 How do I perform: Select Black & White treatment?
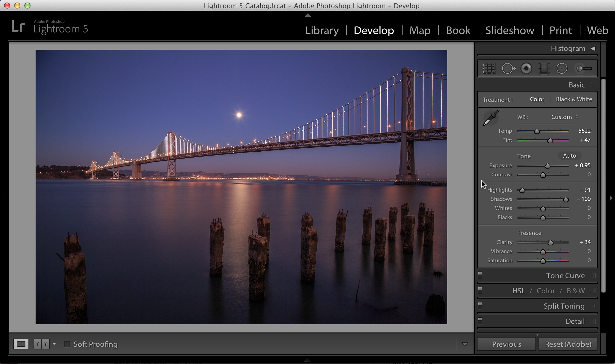574,99
